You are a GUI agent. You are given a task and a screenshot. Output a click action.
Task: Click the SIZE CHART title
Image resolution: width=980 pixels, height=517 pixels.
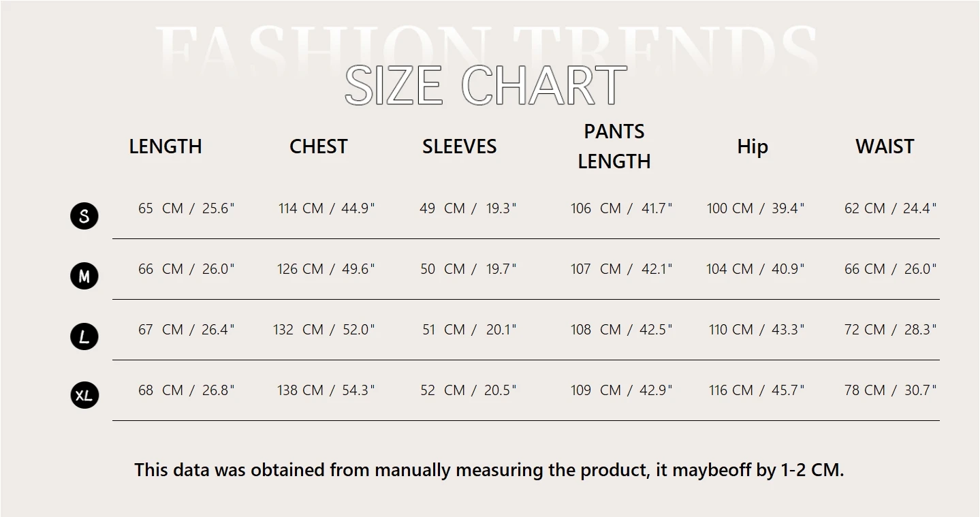click(x=485, y=86)
